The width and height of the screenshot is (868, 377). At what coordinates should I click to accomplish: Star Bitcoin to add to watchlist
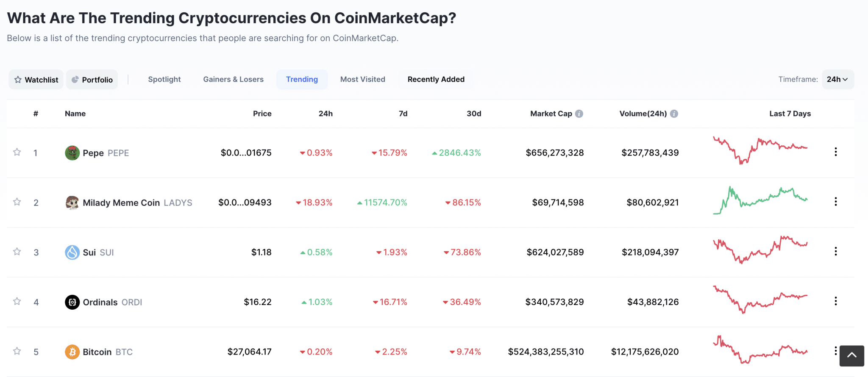(17, 351)
